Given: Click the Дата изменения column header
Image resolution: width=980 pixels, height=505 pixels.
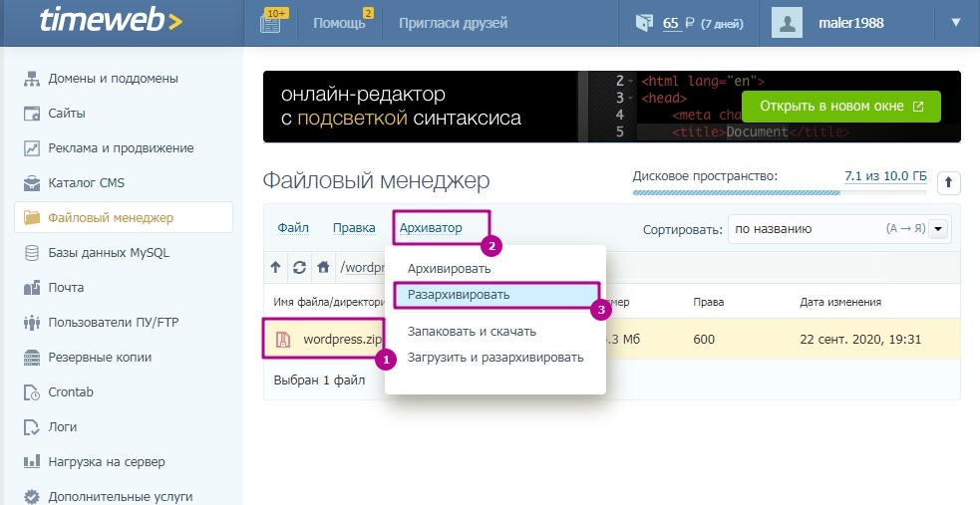Looking at the screenshot, I should [840, 302].
